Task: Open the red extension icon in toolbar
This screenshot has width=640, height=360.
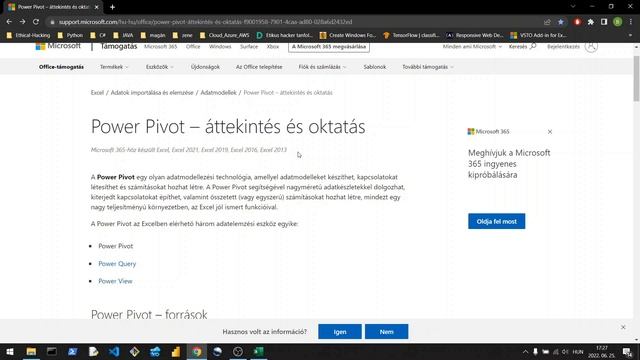Action: 577,22
